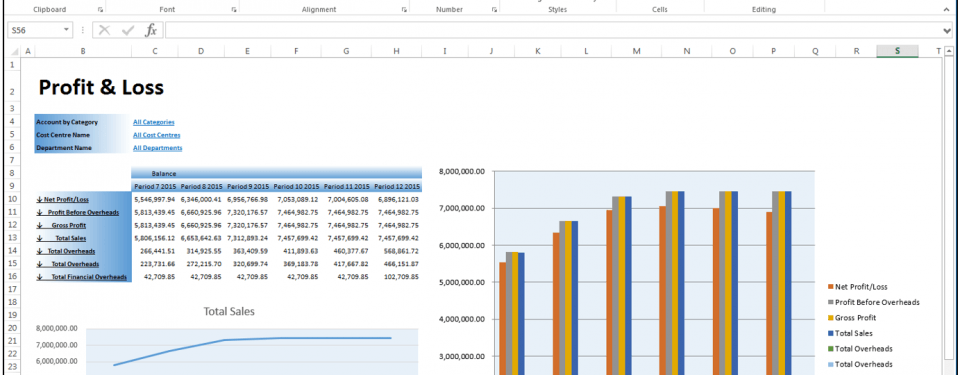The width and height of the screenshot is (960, 375).
Task: Select column S header
Action: [897, 51]
